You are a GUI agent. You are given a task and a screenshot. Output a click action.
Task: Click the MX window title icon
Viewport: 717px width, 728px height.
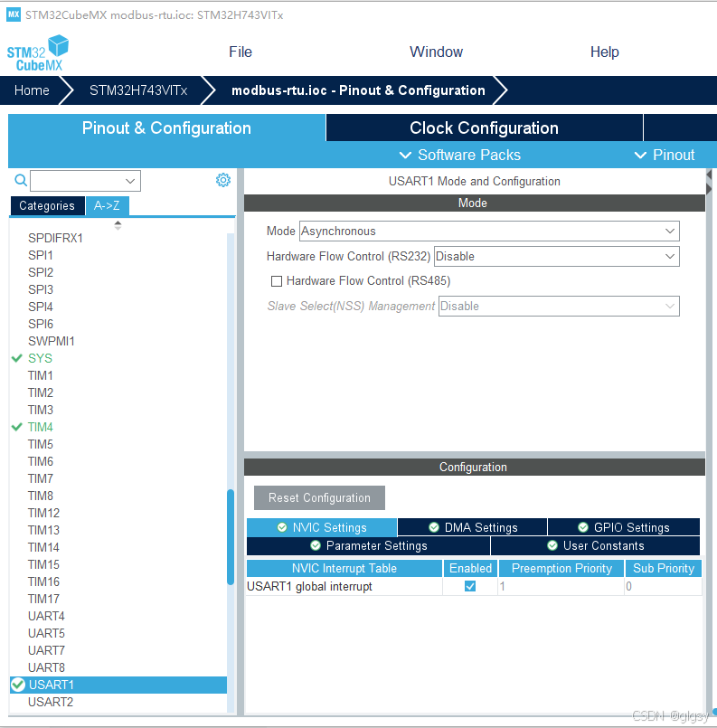tap(14, 14)
